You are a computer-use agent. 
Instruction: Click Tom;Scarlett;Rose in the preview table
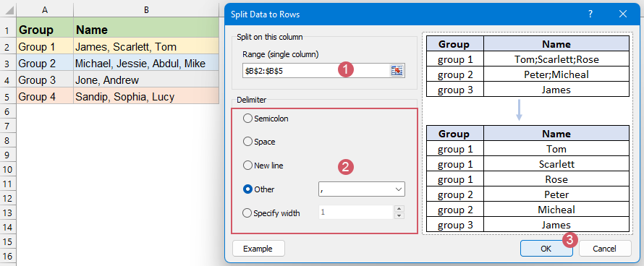(x=556, y=59)
